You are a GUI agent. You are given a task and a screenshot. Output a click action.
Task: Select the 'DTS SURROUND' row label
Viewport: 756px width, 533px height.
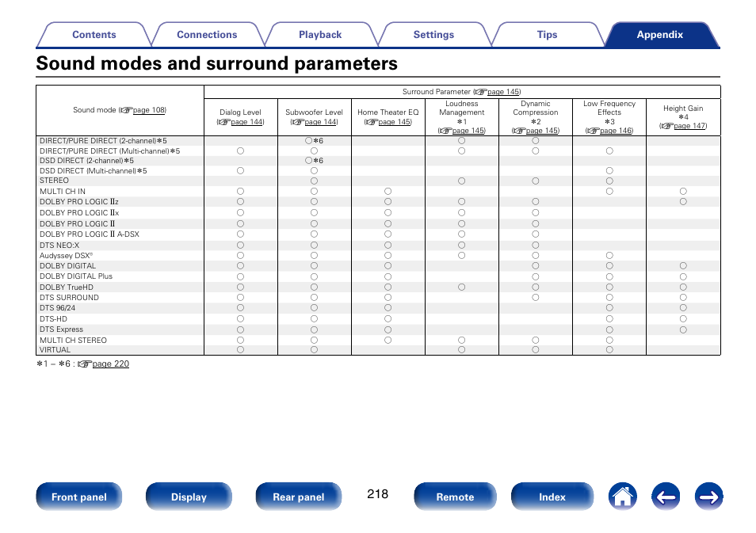pos(69,297)
